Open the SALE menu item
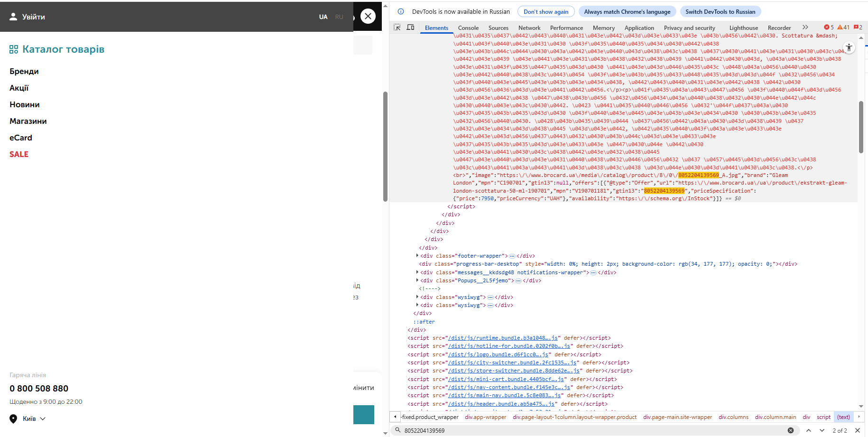 19,154
